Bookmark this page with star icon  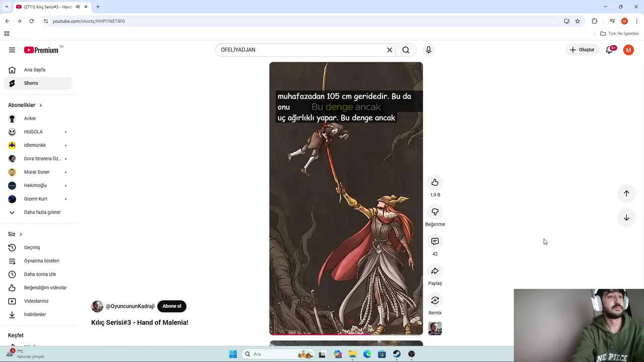(x=578, y=21)
